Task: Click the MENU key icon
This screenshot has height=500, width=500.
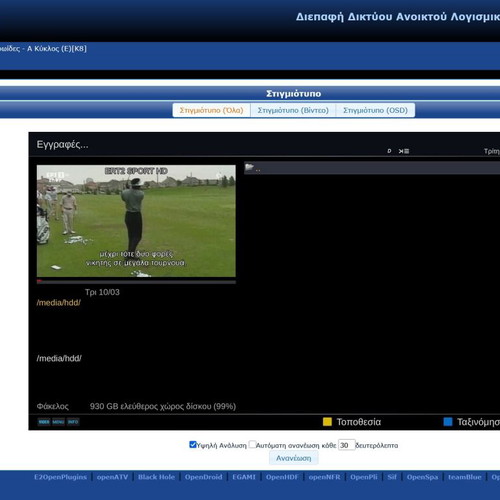Action: click(58, 422)
